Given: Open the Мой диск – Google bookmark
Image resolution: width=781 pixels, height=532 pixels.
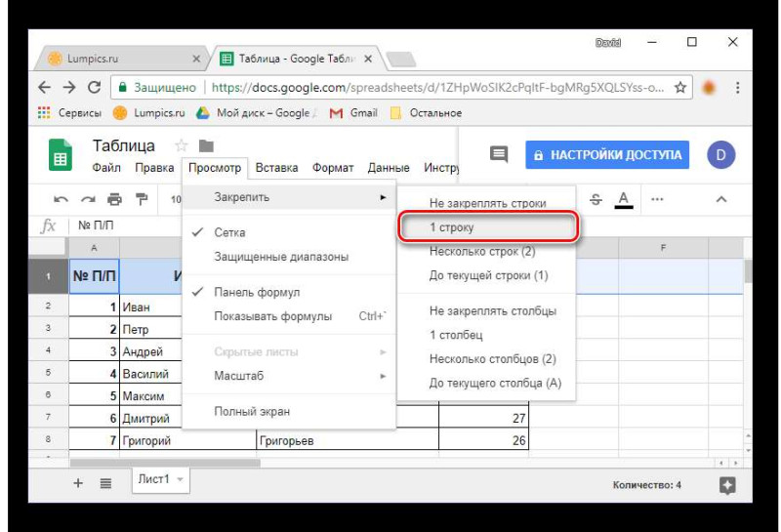Looking at the screenshot, I should click(x=256, y=113).
